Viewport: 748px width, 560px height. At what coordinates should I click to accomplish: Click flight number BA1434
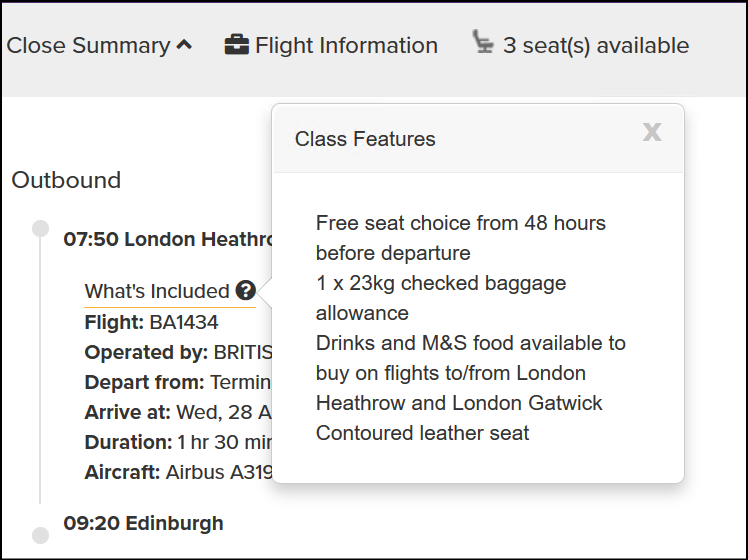(x=184, y=322)
